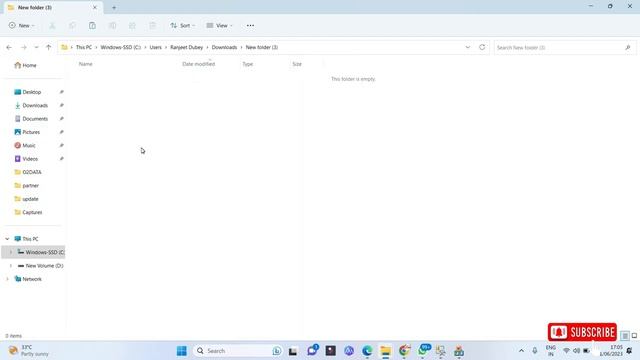
Task: Open Downloads in quick access
Action: tap(31, 105)
